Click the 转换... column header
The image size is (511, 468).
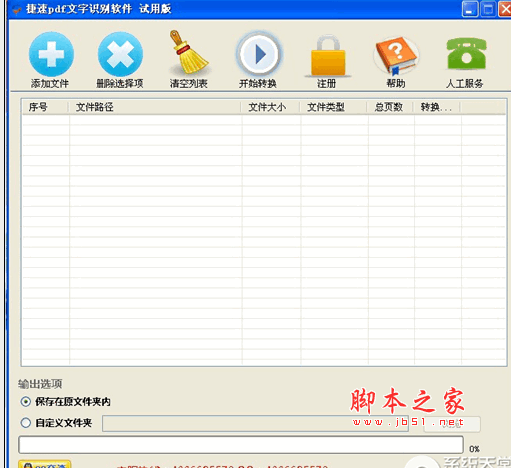437,107
